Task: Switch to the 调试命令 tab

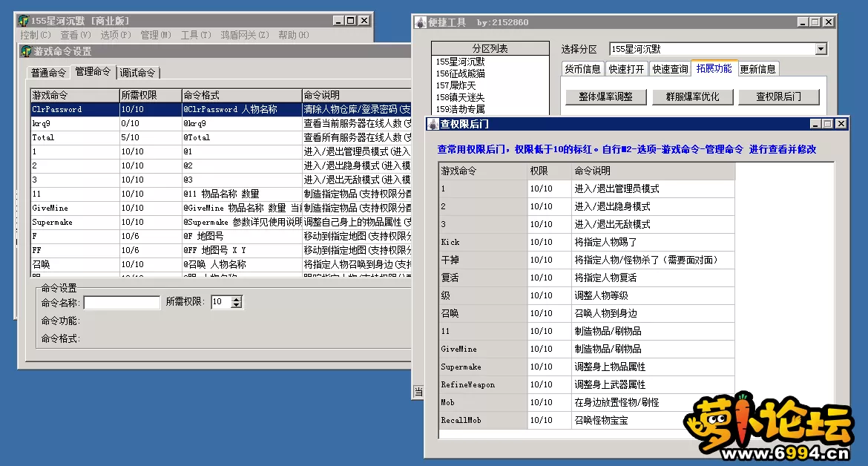Action: (x=138, y=73)
